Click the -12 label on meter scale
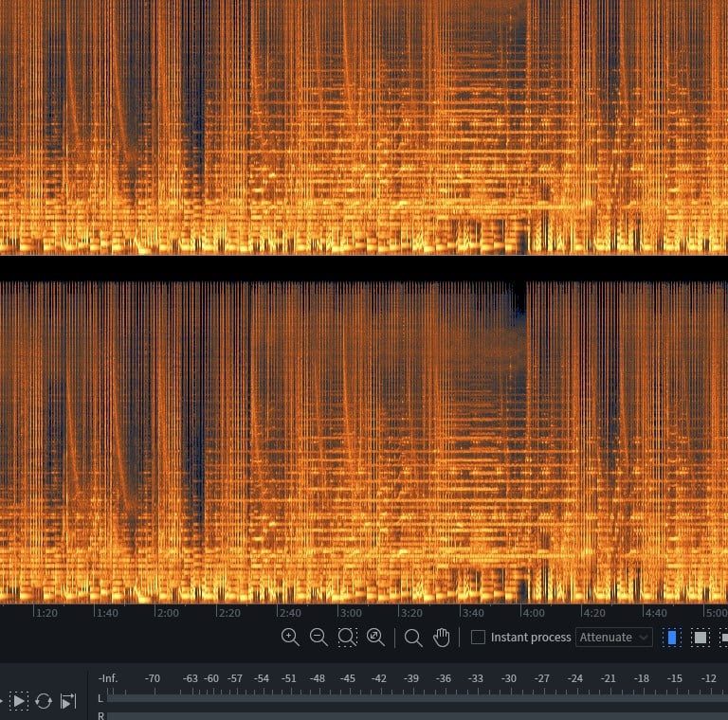728x720 pixels. click(708, 678)
